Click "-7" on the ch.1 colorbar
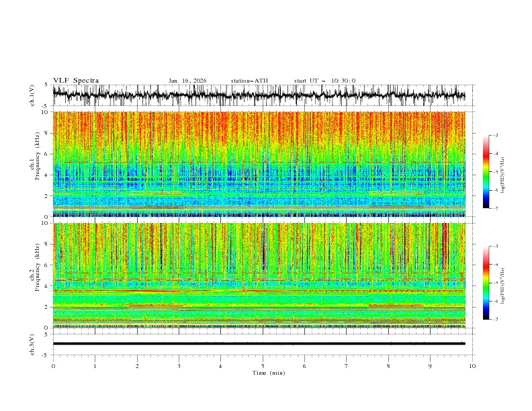The width and height of the screenshot is (532, 411). point(496,209)
